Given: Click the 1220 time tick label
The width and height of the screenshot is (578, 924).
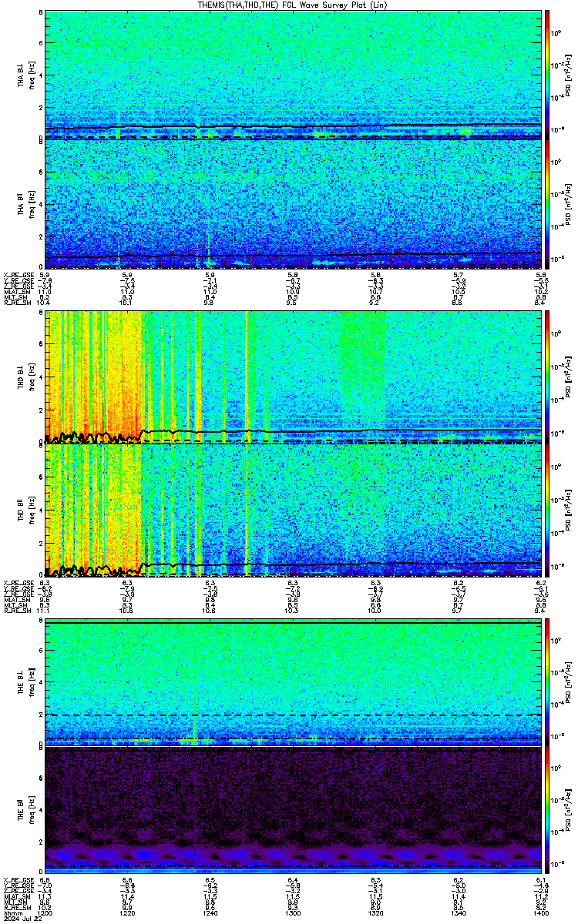Looking at the screenshot, I should pos(127,912).
